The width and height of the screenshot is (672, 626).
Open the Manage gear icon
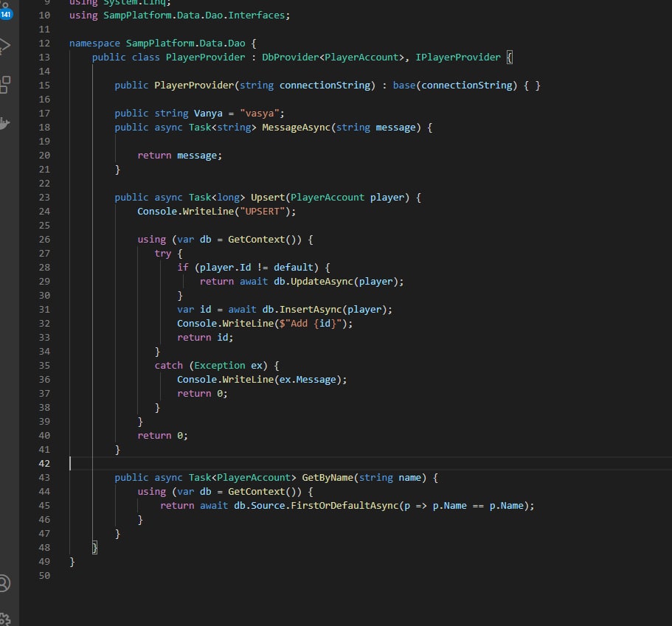pos(4,619)
